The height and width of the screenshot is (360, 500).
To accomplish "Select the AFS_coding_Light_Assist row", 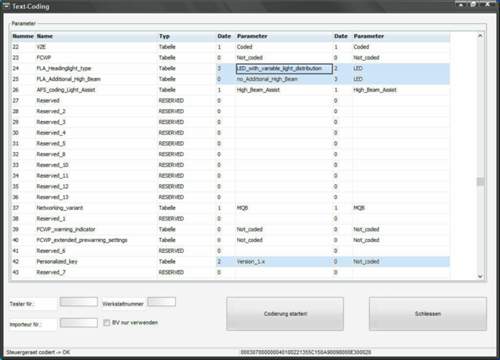I will point(231,90).
